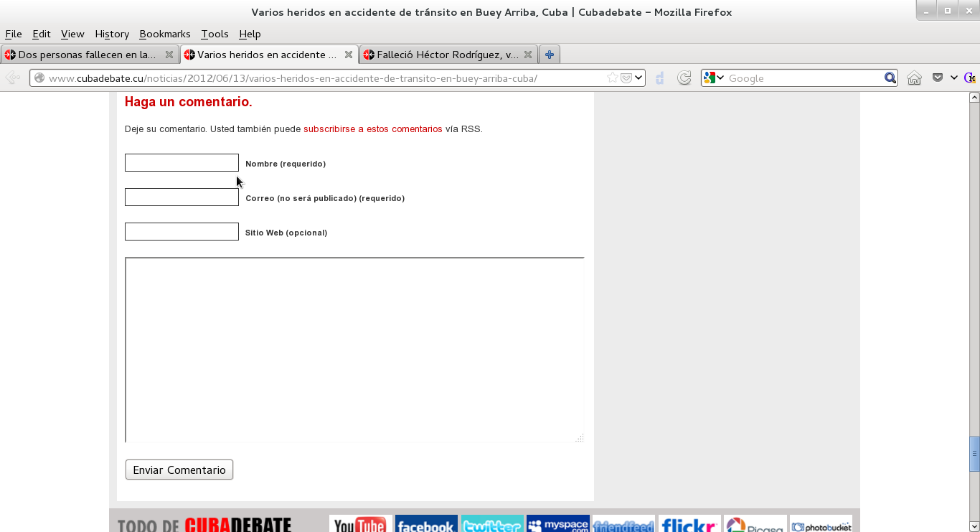Close the 'Falleció Héctor Rodríguez' tab

[x=528, y=55]
